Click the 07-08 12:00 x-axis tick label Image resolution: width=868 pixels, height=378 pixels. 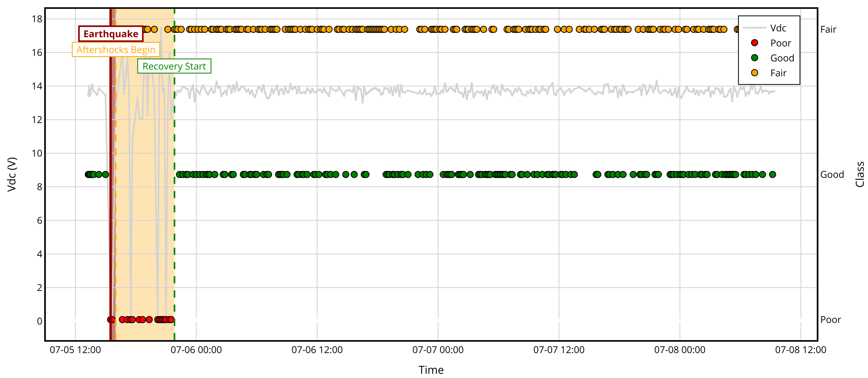pyautogui.click(x=801, y=350)
